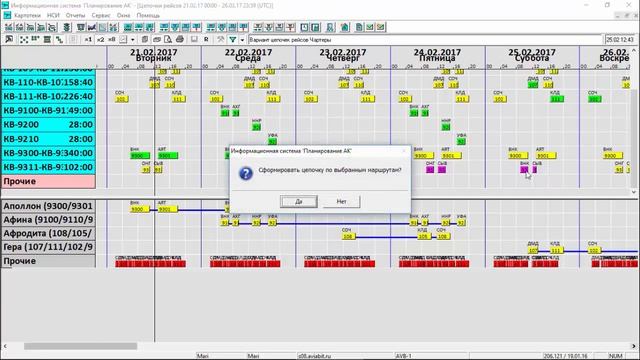Select the КВ-110-КВ-10 158:40 row
This screenshot has width=640, height=360.
(48, 82)
